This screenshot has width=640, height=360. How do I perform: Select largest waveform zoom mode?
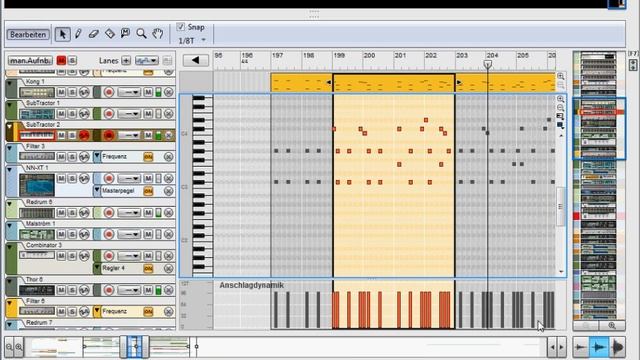click(618, 347)
